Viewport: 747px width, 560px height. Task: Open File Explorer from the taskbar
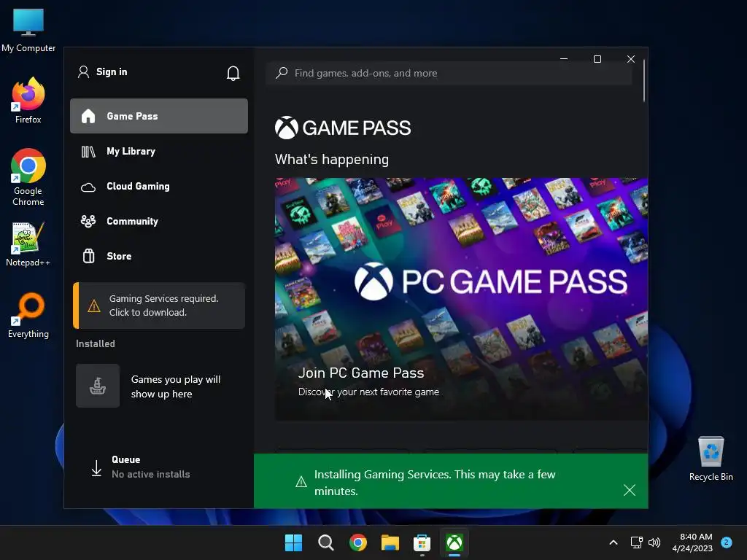click(x=390, y=542)
